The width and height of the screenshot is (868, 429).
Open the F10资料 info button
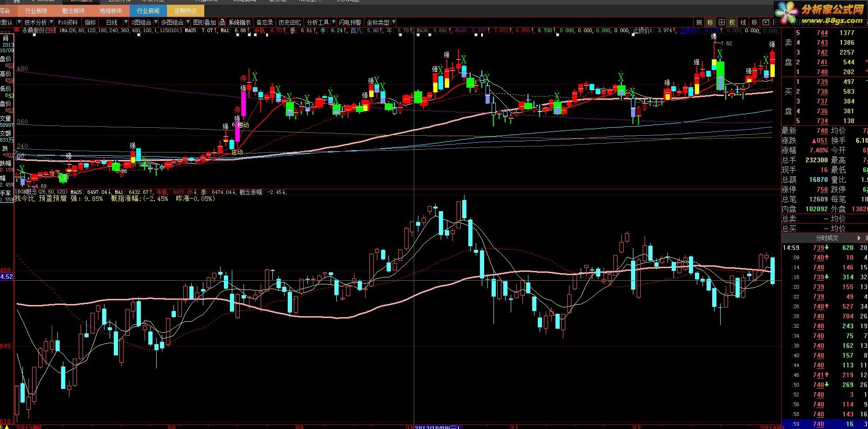[68, 22]
